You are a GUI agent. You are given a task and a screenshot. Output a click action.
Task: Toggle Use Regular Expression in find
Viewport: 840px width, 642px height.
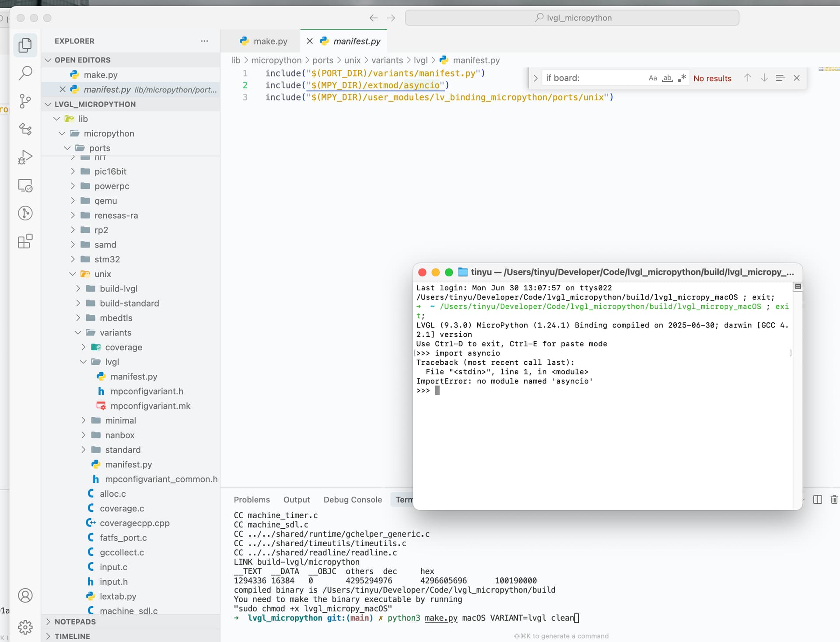tap(682, 78)
